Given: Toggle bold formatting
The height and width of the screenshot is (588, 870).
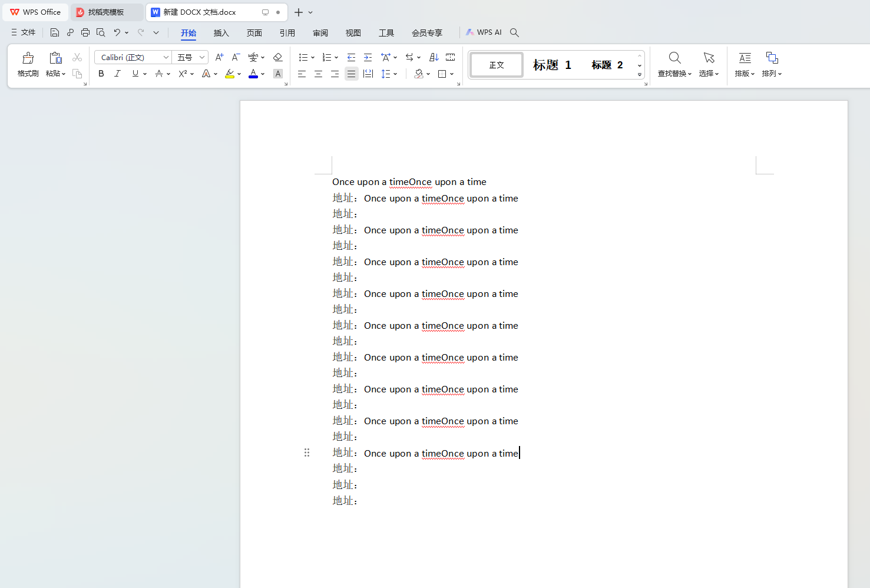Looking at the screenshot, I should coord(101,73).
